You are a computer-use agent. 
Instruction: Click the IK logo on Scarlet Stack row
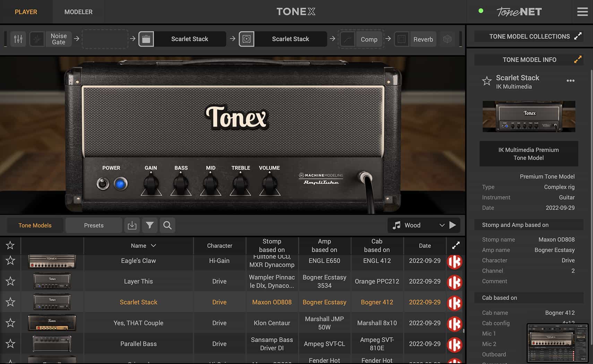(x=455, y=303)
